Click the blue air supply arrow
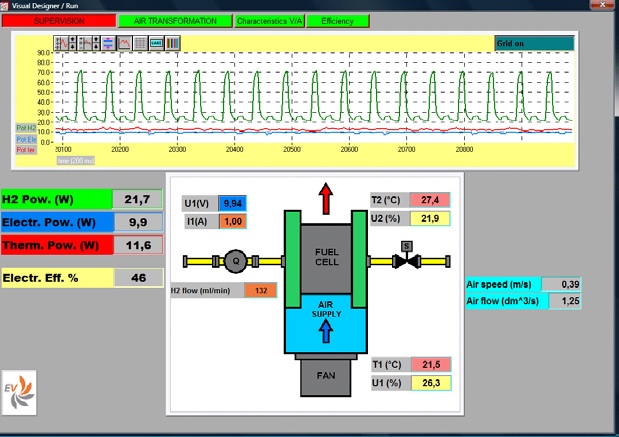 click(x=326, y=331)
